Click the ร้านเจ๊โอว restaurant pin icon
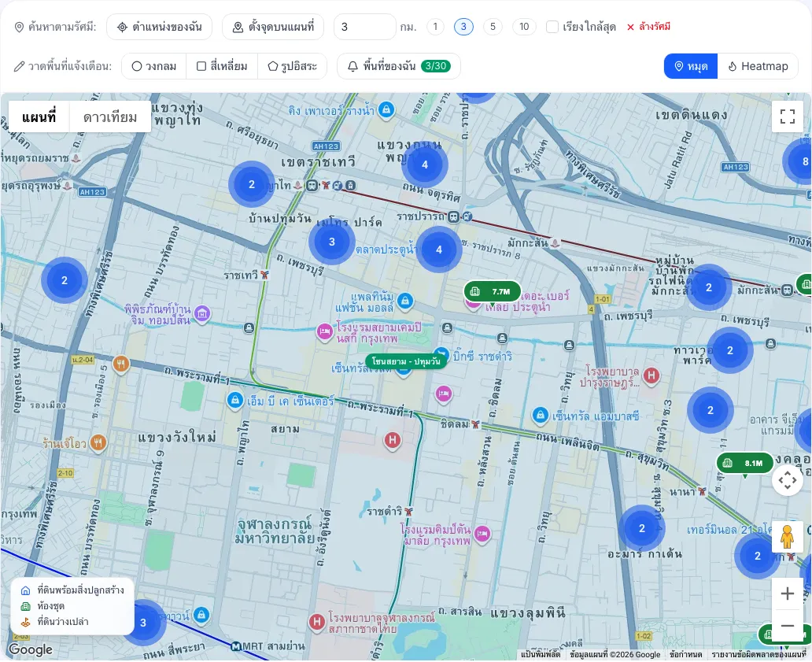The image size is (812, 662). [98, 443]
